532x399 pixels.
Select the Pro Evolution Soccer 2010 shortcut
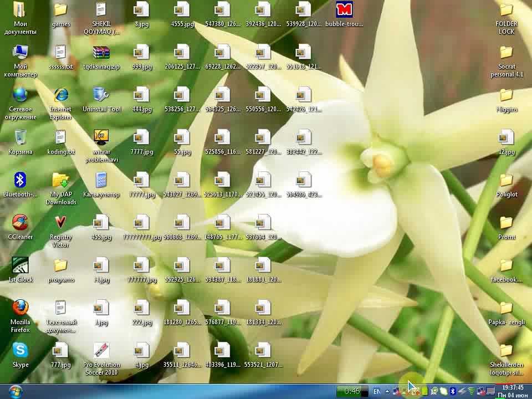tap(101, 350)
